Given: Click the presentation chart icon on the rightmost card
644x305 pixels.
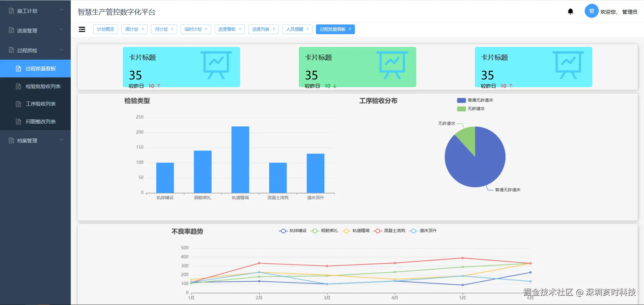Looking at the screenshot, I should (x=568, y=65).
